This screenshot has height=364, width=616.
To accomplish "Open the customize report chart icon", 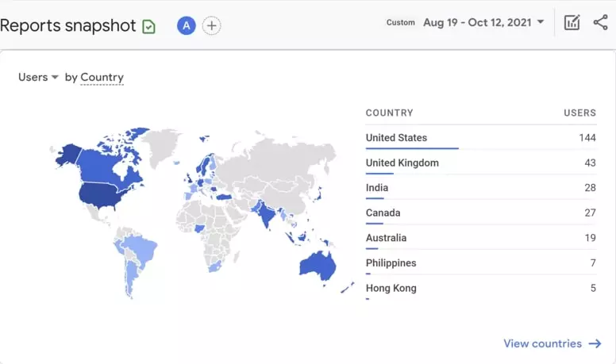I will tap(572, 22).
